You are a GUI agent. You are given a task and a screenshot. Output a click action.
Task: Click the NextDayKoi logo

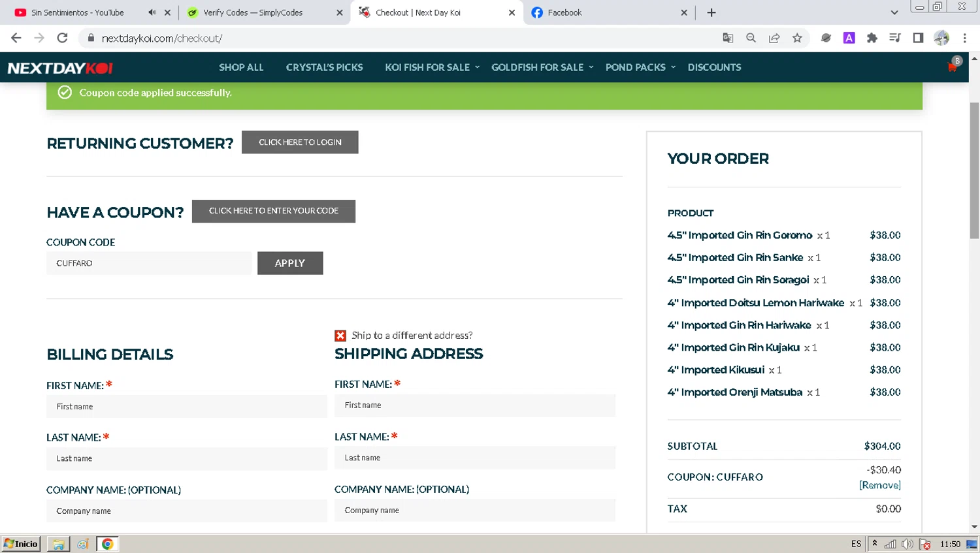tap(60, 68)
